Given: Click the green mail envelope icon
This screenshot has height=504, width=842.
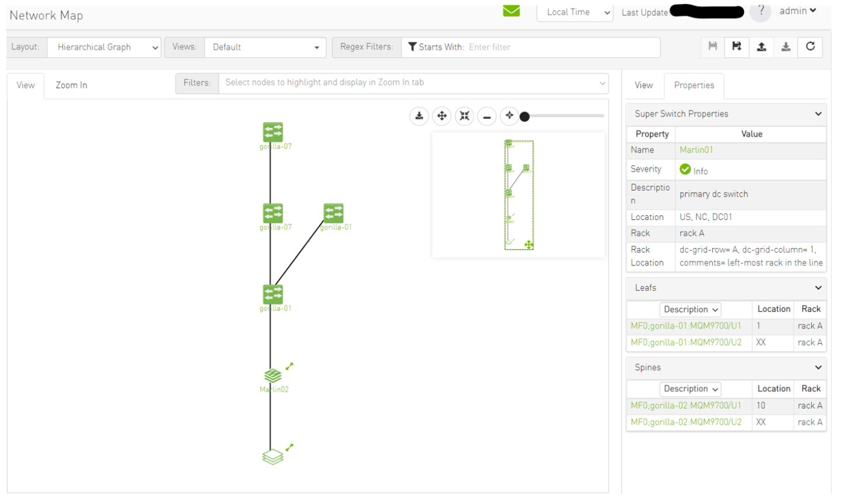Looking at the screenshot, I should click(x=511, y=11).
